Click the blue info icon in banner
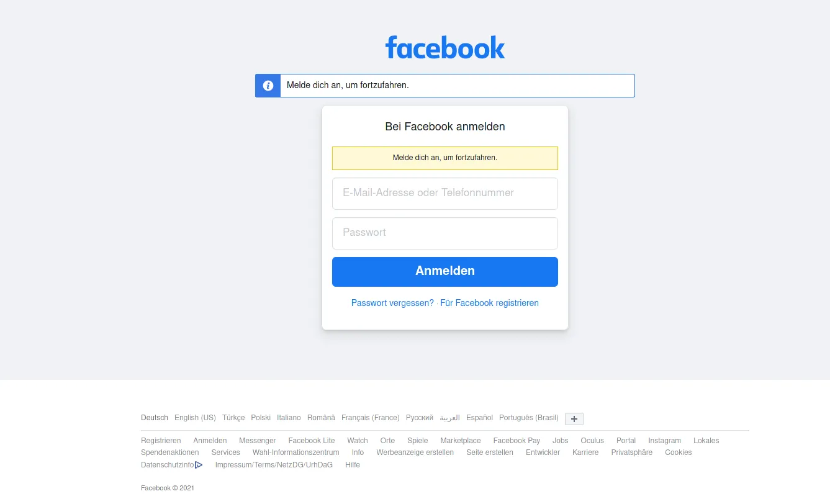Image resolution: width=830 pixels, height=504 pixels. tap(268, 86)
